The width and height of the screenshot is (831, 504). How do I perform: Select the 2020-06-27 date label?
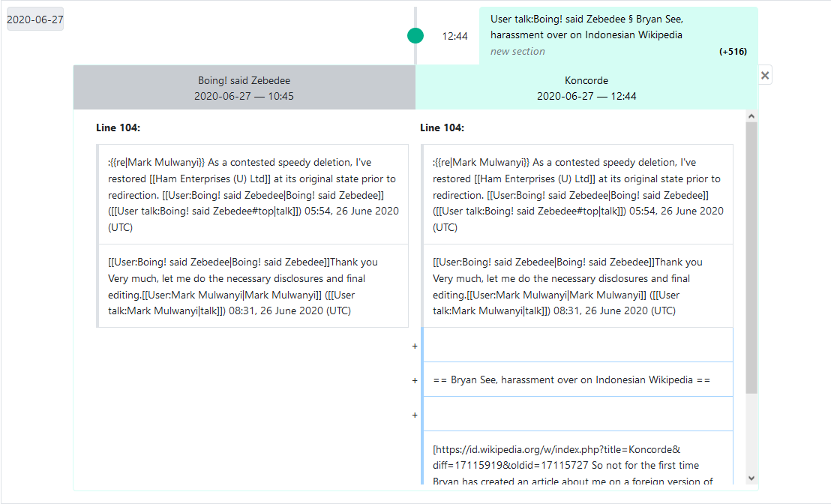click(35, 19)
